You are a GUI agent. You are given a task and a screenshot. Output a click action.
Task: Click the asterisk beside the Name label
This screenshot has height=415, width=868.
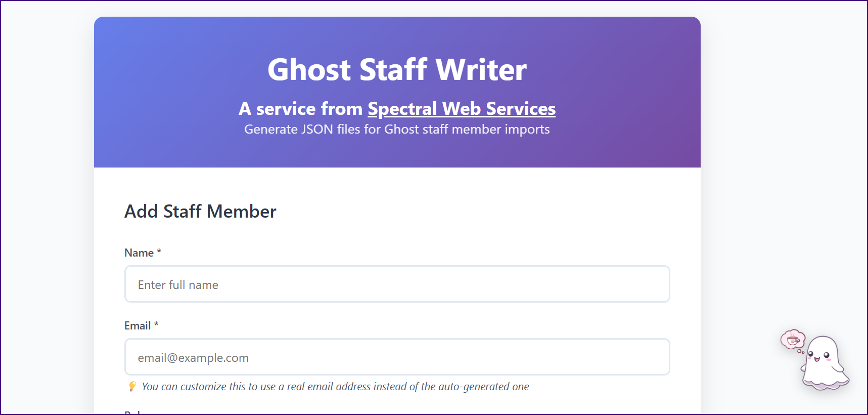[159, 252]
